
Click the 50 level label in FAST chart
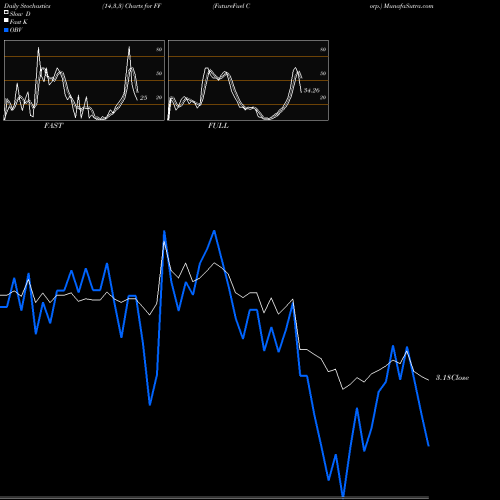[159, 74]
